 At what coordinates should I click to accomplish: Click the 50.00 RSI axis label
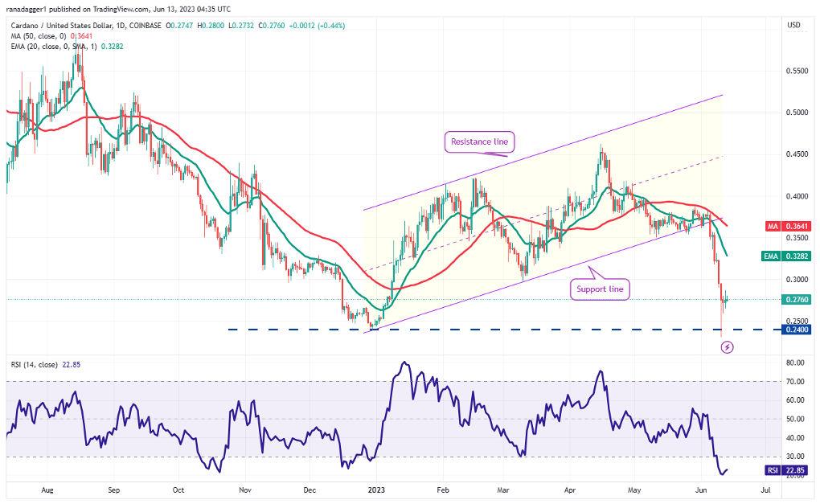[x=795, y=419]
